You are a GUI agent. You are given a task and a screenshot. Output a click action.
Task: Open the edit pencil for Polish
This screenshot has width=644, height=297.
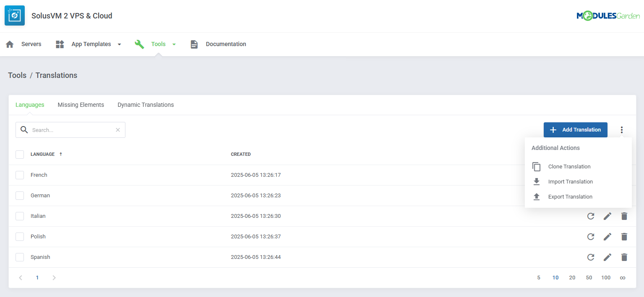pyautogui.click(x=607, y=236)
